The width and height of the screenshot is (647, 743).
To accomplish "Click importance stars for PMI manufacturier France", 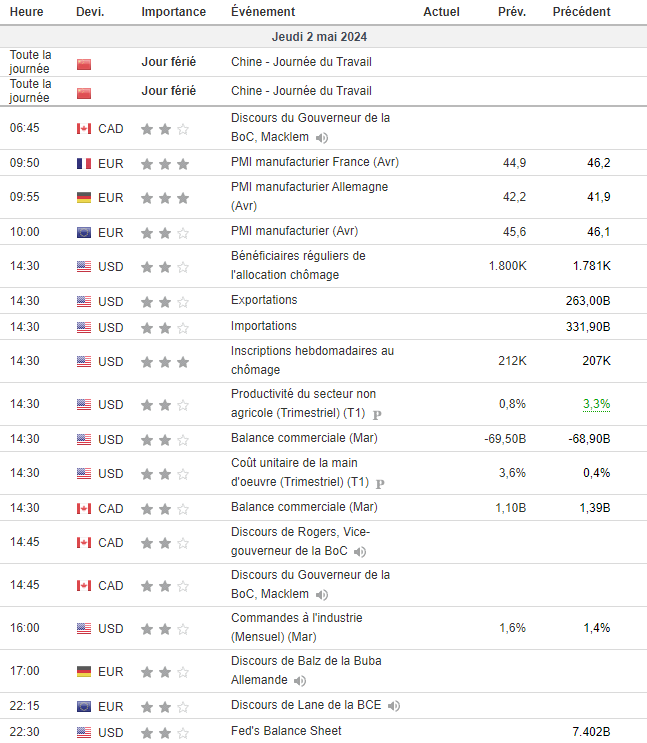I will coord(165,163).
